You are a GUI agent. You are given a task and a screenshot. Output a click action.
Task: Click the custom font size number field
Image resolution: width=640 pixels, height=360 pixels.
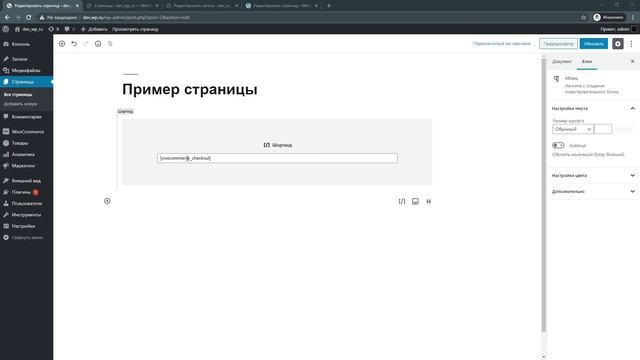(603, 129)
